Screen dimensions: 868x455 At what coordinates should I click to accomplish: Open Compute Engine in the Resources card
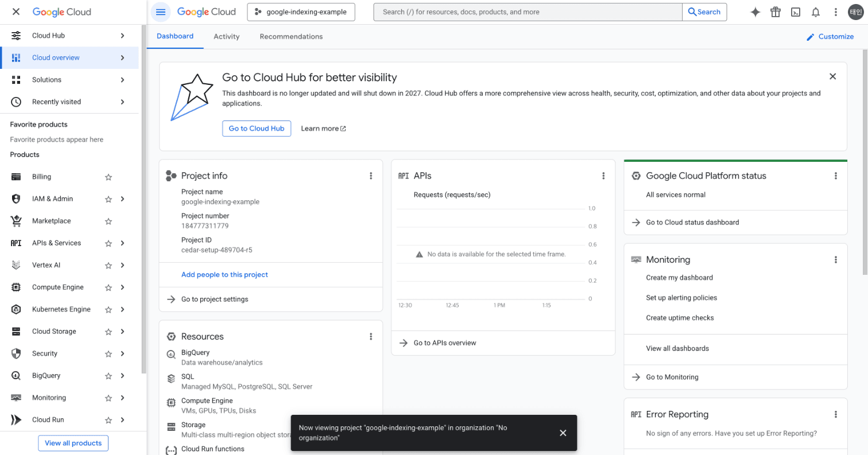click(x=207, y=401)
